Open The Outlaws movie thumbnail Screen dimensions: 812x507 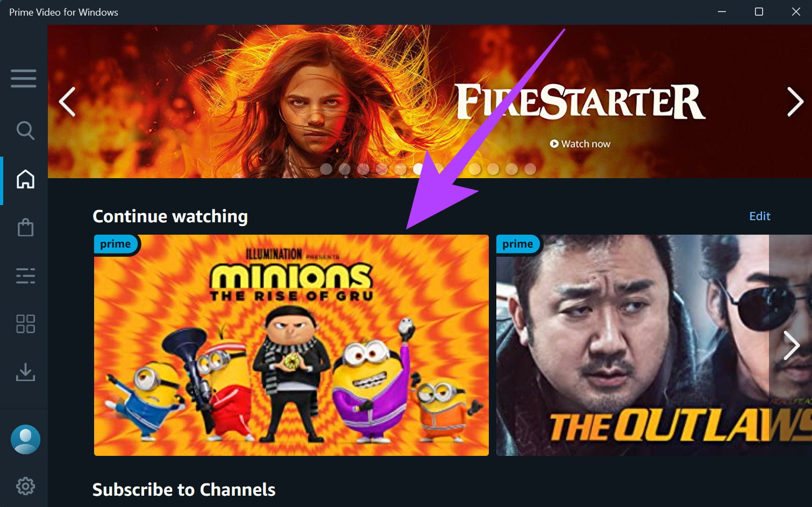click(x=654, y=345)
